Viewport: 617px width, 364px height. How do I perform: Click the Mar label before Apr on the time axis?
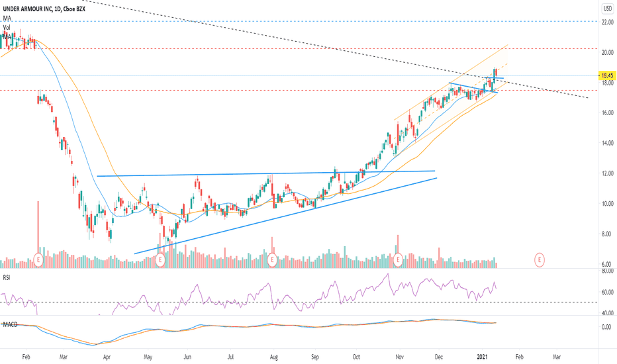point(64,357)
